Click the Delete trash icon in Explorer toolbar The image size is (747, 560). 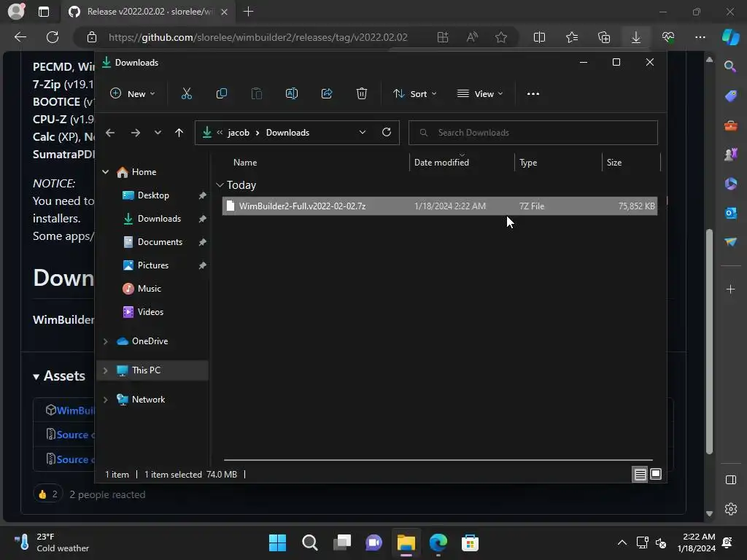(362, 94)
